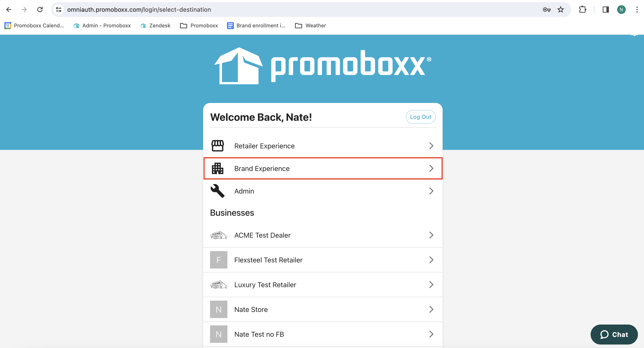Click the browser back arrow
This screenshot has height=348, width=644.
point(9,10)
